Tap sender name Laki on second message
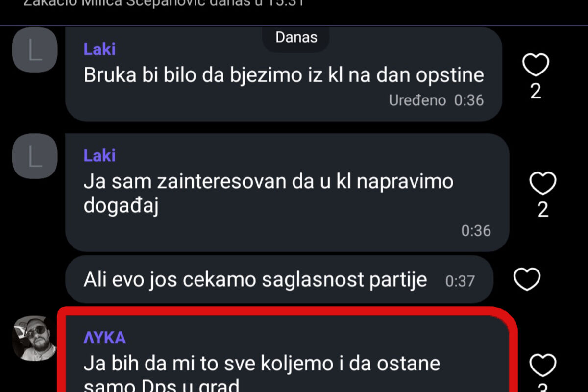Viewport: 588px width, 392px height. tap(99, 155)
